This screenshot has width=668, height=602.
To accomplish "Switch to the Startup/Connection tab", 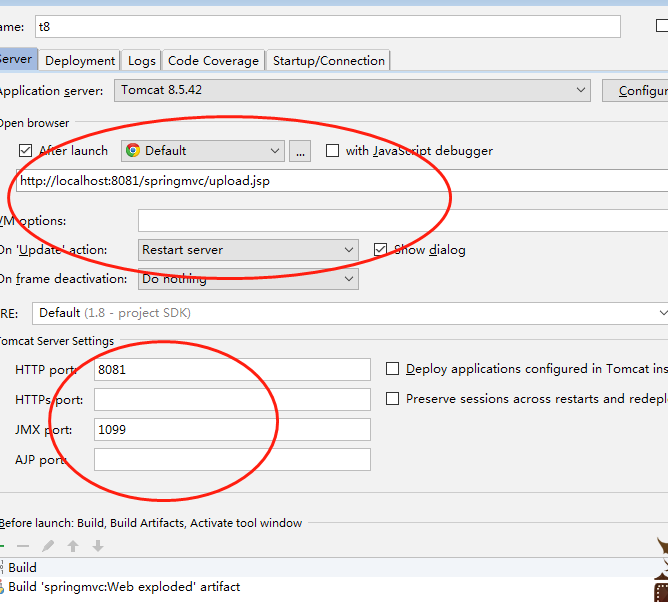I will pos(328,60).
